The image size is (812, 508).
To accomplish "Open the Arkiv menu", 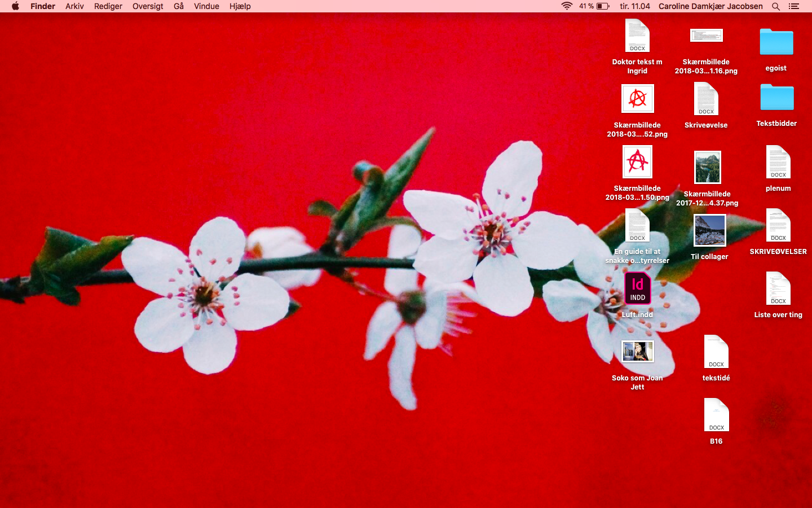I will 74,6.
